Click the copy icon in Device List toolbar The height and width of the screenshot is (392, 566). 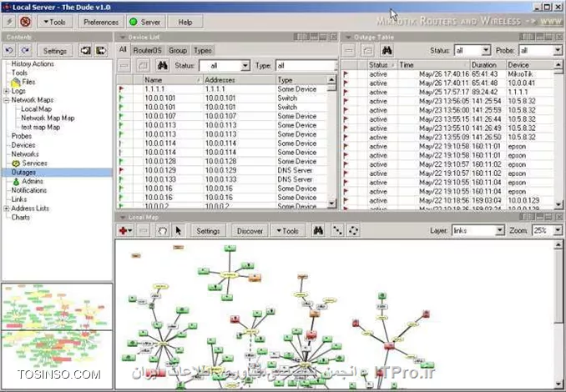pos(143,66)
